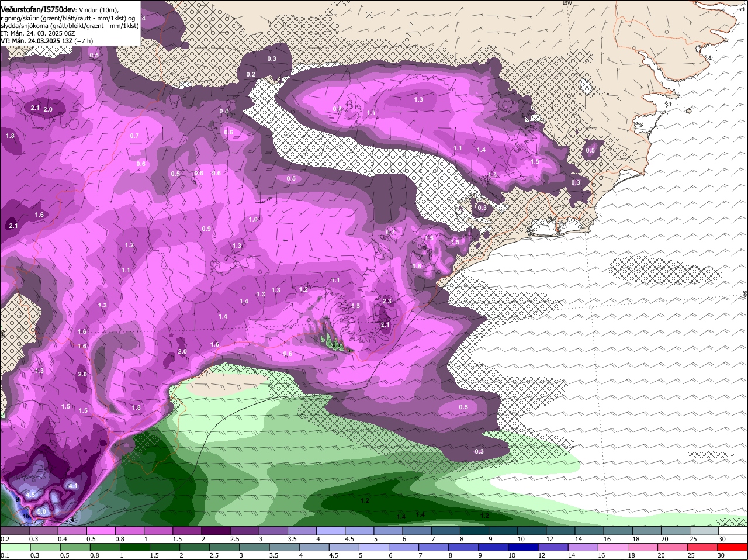748x560 pixels.
Task: Pick the bright pink 0.5 swatch in snow legend
Action: tap(101, 531)
